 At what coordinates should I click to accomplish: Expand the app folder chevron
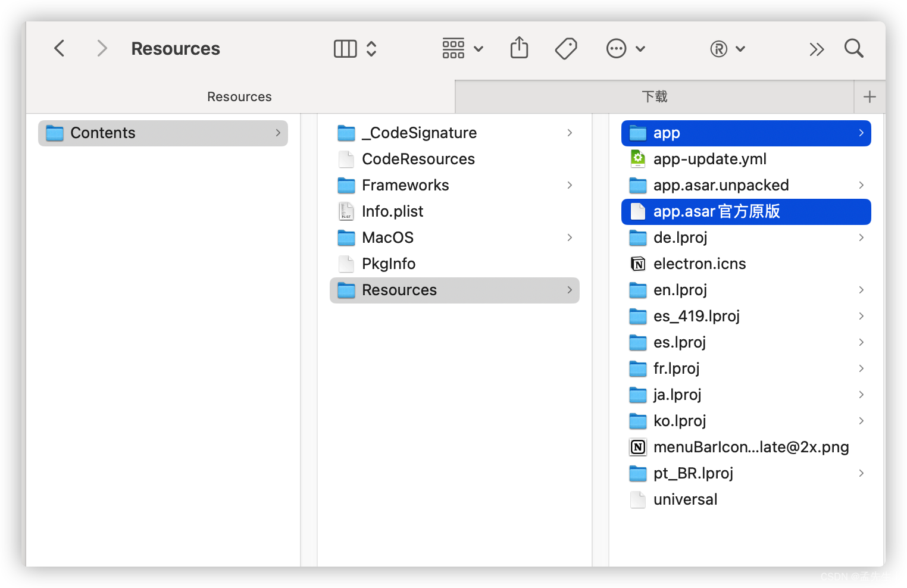861,133
